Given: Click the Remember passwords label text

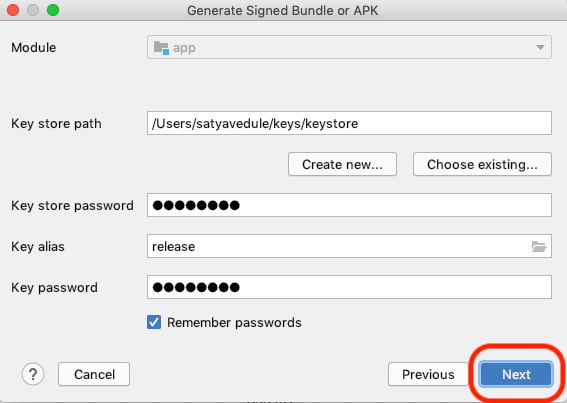Looking at the screenshot, I should point(234,322).
